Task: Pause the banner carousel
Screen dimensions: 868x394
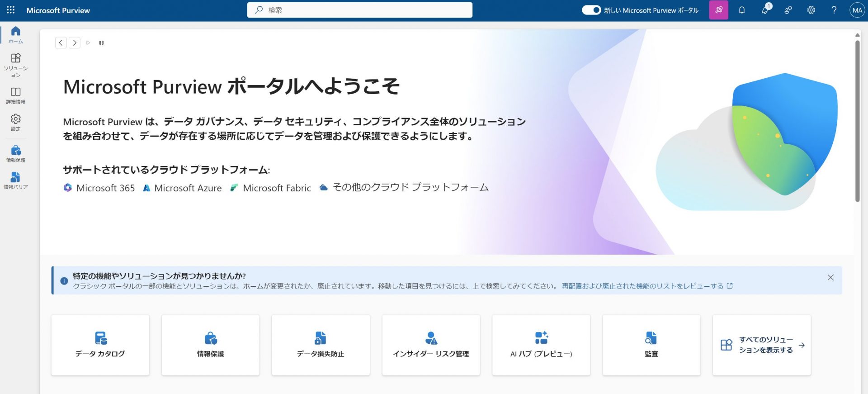Action: pos(102,43)
